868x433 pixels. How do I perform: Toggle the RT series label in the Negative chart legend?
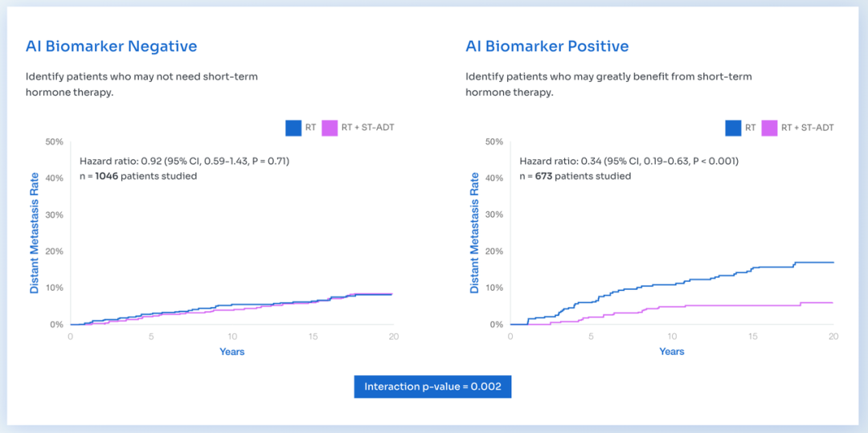pyautogui.click(x=310, y=128)
